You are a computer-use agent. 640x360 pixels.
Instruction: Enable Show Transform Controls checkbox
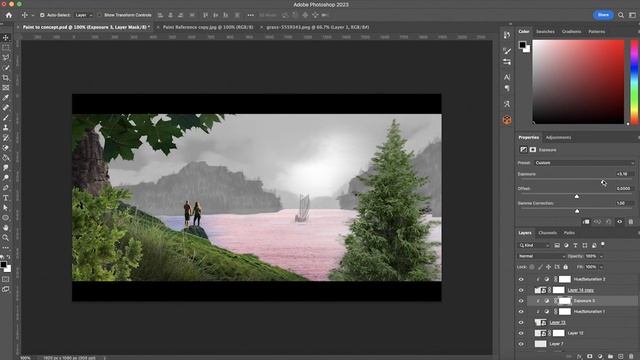[99, 15]
